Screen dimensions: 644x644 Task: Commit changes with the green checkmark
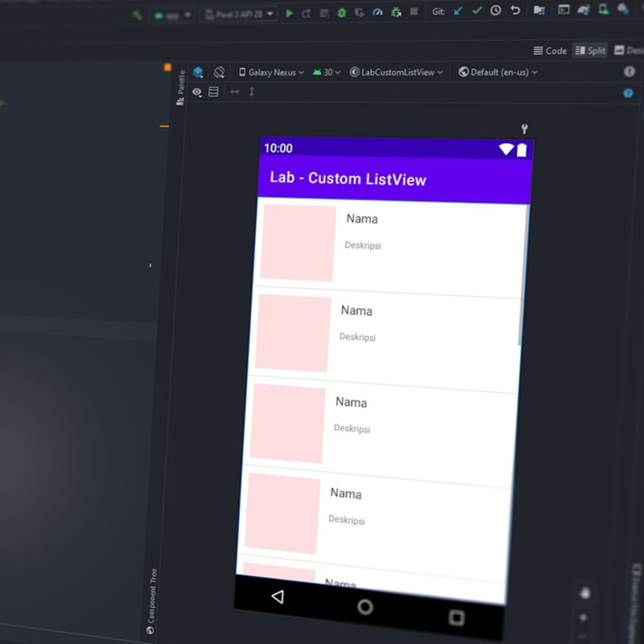click(477, 11)
